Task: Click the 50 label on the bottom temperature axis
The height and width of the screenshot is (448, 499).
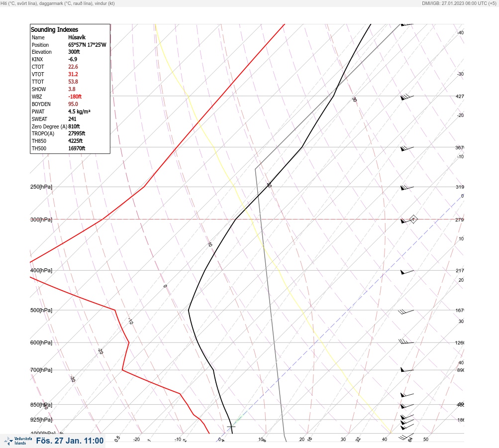Action: 426,440
